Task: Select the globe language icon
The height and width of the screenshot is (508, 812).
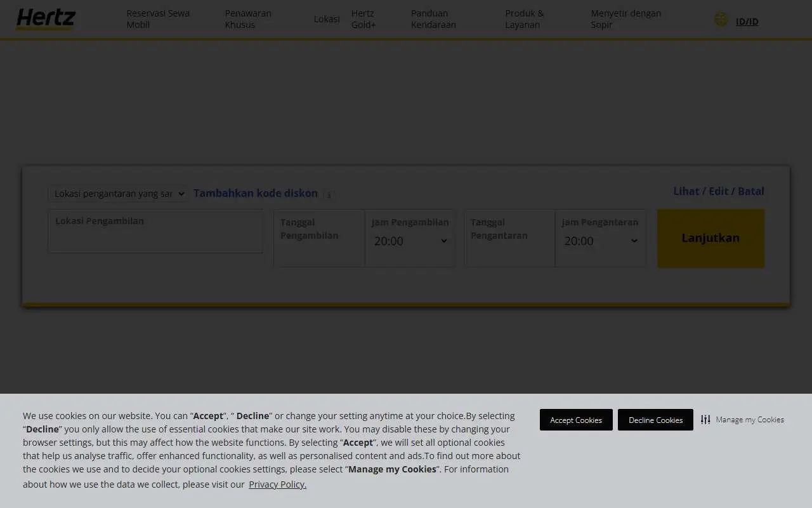Action: [x=721, y=20]
